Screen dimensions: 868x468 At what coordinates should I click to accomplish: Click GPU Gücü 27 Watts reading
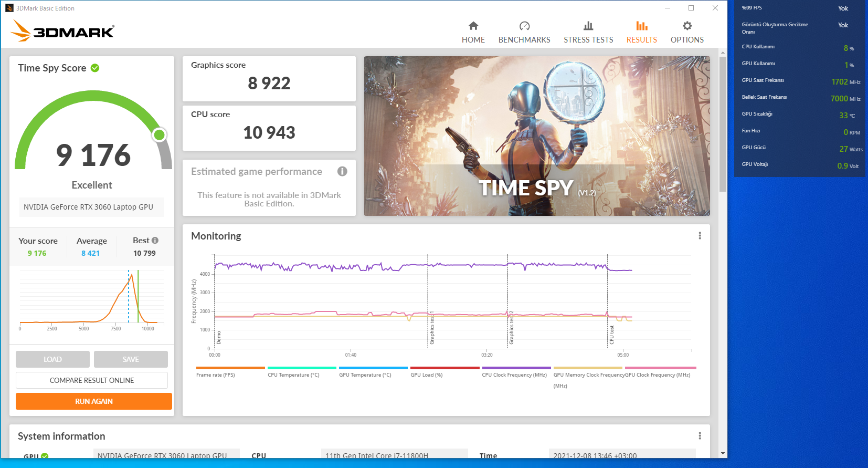pos(851,149)
